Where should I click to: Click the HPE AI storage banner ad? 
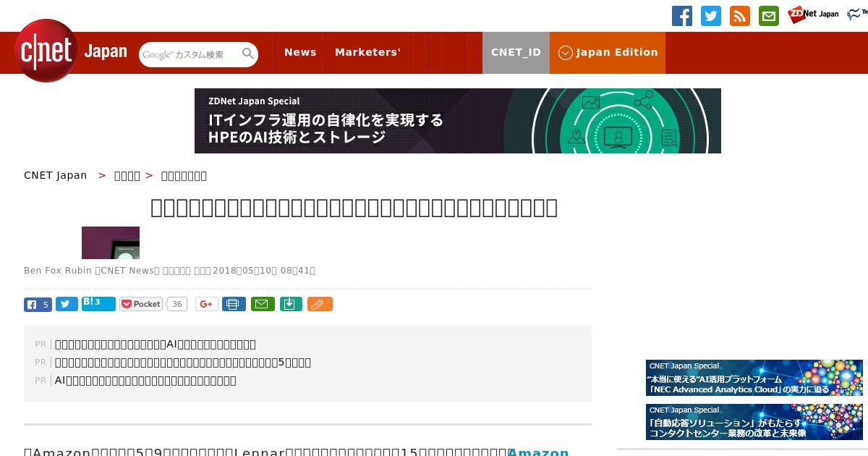point(458,121)
